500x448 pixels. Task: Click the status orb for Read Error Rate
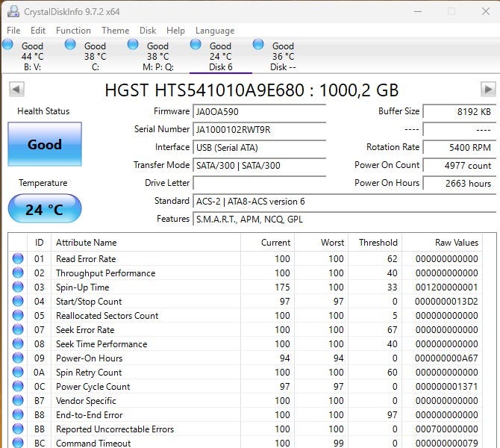(18, 259)
